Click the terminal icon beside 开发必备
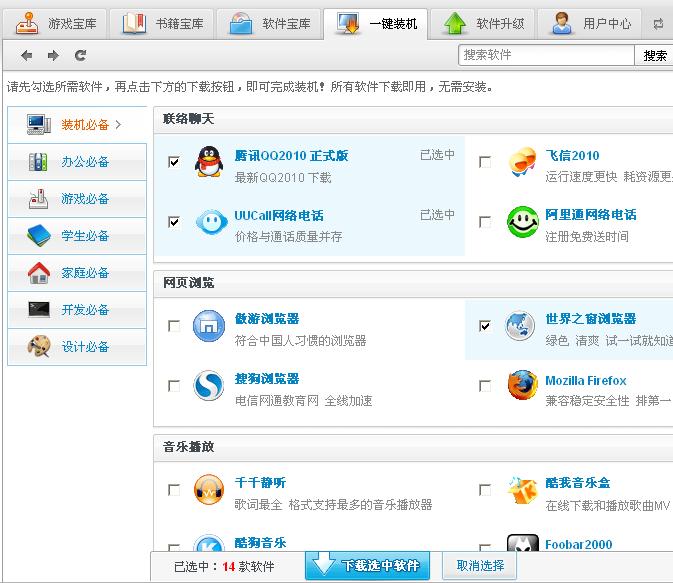 39,309
